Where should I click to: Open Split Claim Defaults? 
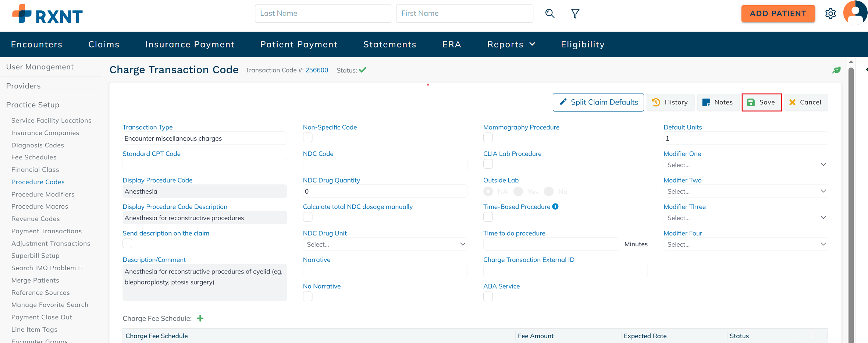(598, 102)
